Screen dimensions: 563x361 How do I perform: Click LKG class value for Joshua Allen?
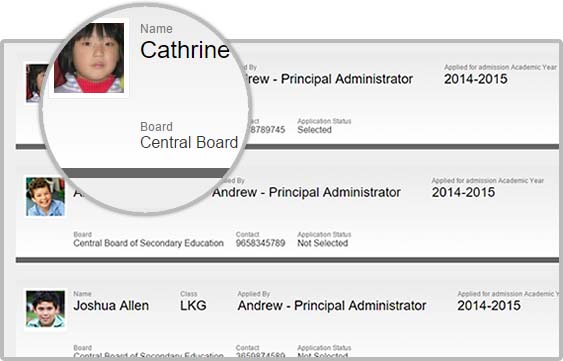(193, 306)
